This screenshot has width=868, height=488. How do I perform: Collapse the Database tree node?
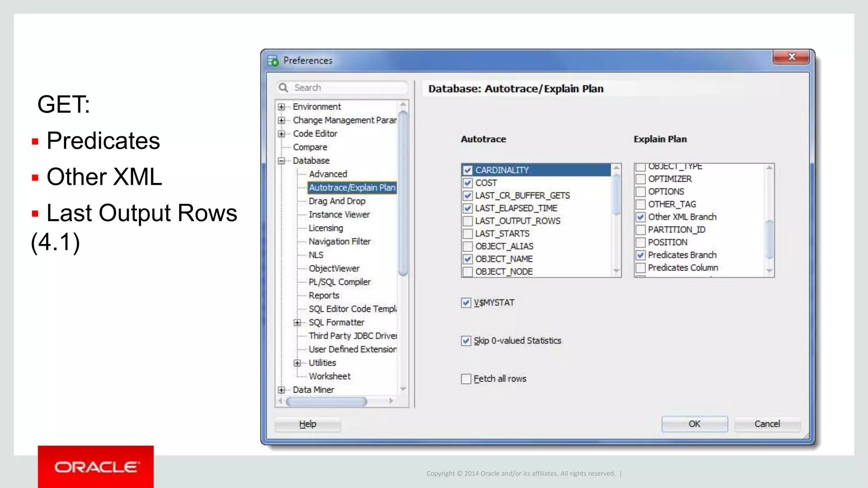[281, 161]
